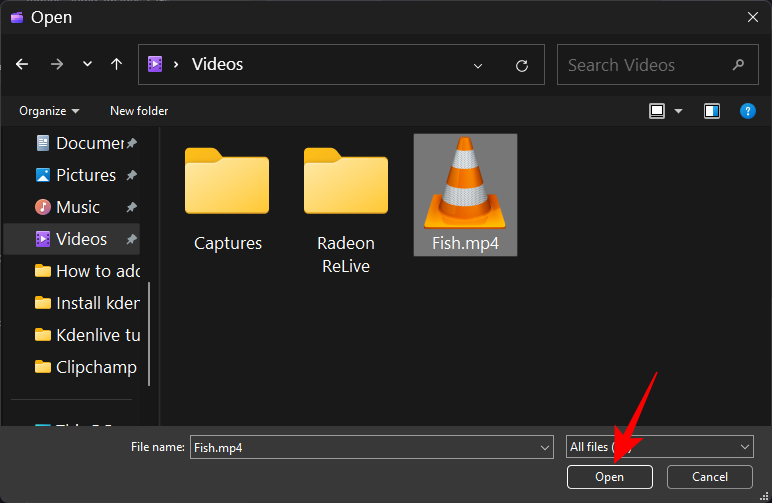This screenshot has width=772, height=503.
Task: Open the Organize menu
Action: [49, 111]
